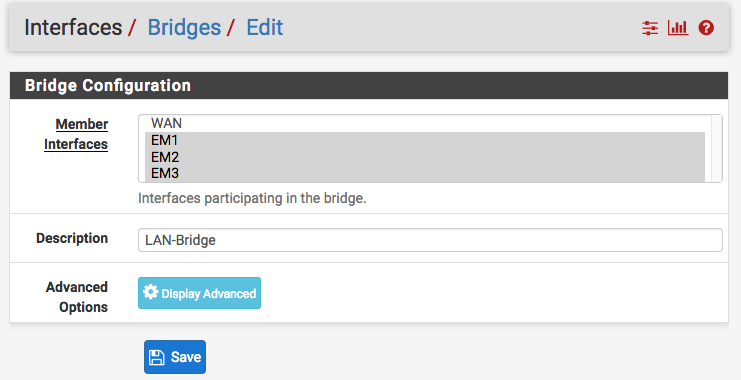
Task: Expand options with Display Advanced button
Action: pos(199,293)
